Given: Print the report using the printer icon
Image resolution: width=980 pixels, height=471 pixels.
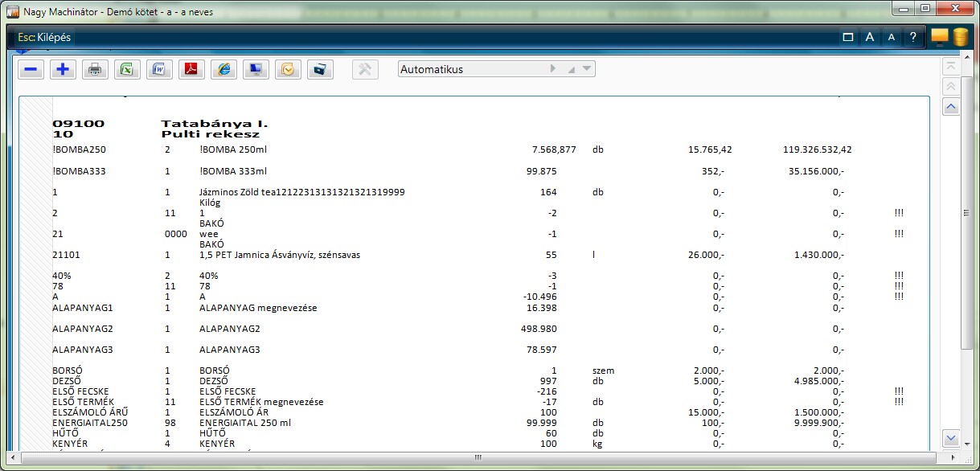Looking at the screenshot, I should click(x=95, y=70).
